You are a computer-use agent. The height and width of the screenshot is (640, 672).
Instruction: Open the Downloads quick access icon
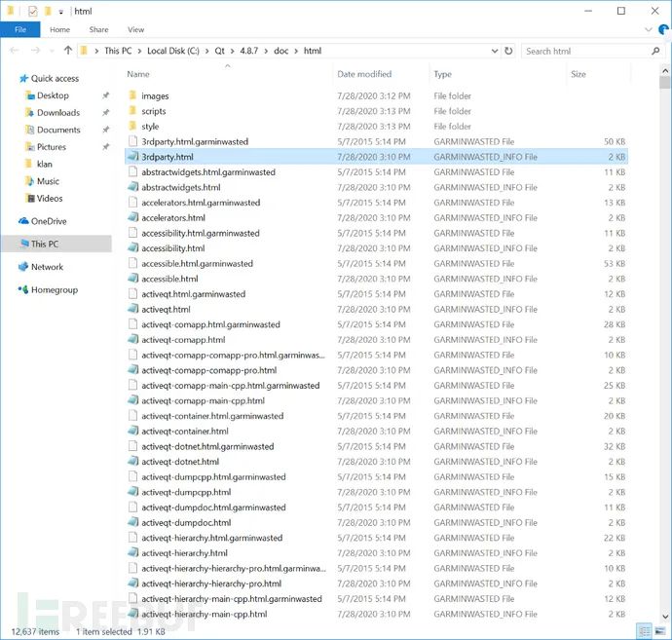[29, 113]
